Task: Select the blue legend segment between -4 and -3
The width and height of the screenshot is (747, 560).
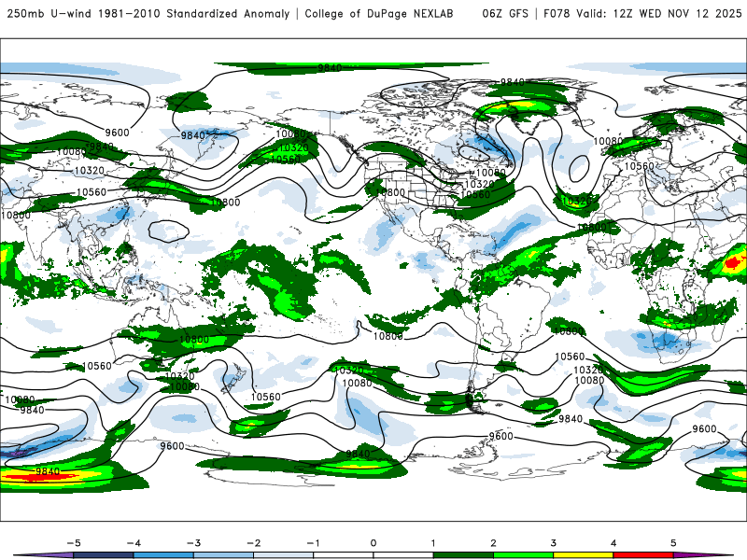Action: click(x=163, y=555)
